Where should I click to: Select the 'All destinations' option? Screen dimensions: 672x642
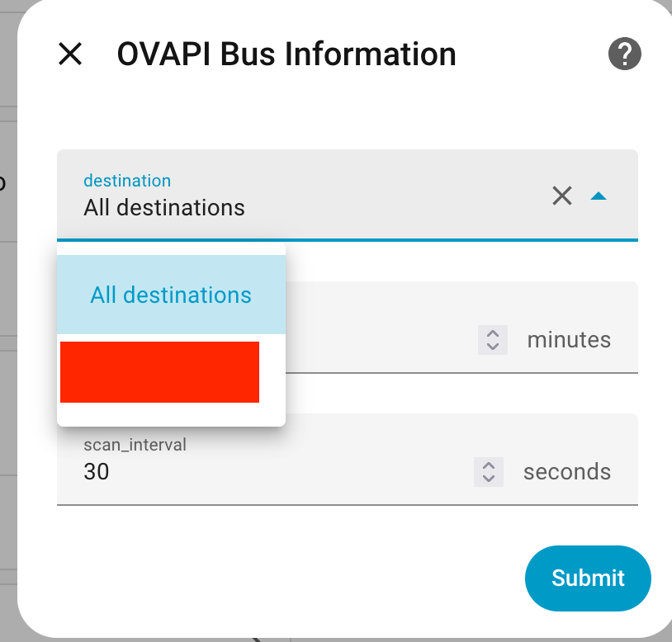point(171,295)
